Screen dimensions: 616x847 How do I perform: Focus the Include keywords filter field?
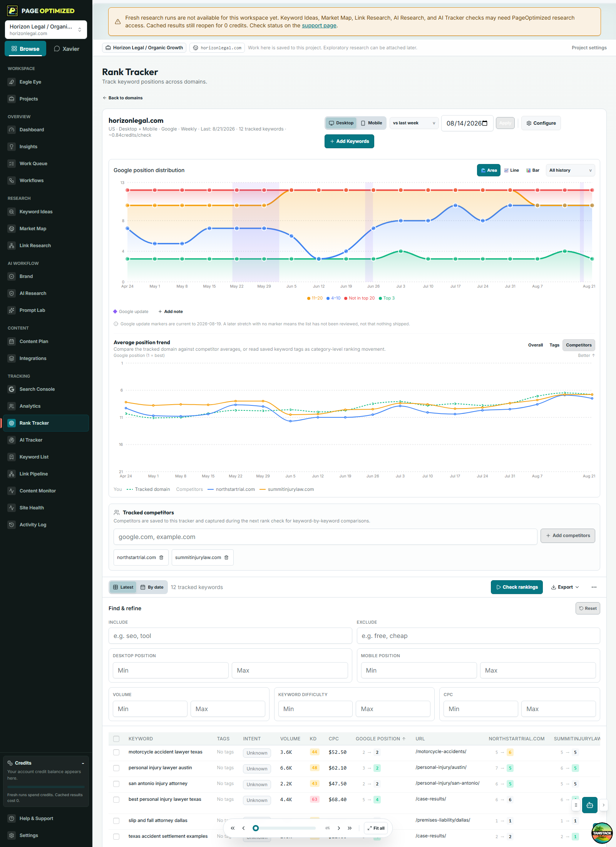[x=230, y=636]
